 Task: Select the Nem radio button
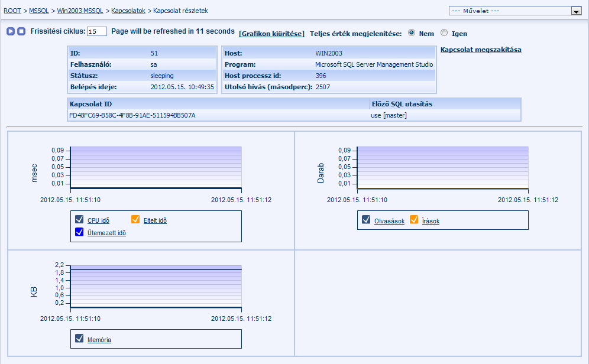pos(412,33)
